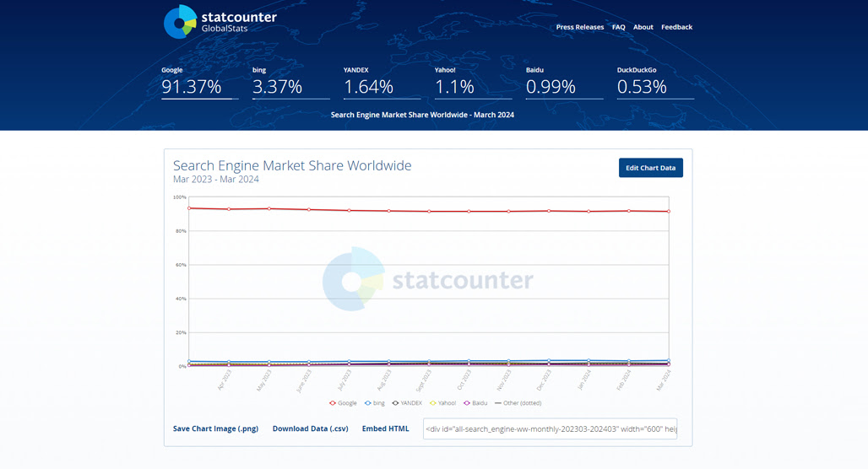This screenshot has height=469, width=868.
Task: Select the embed HTML code field
Action: click(550, 429)
